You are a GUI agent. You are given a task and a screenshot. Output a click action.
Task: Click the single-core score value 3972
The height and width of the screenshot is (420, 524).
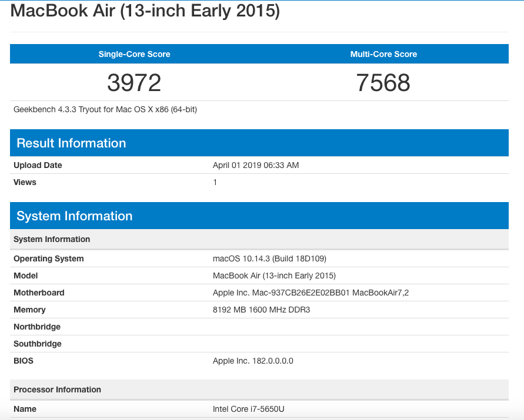point(134,82)
